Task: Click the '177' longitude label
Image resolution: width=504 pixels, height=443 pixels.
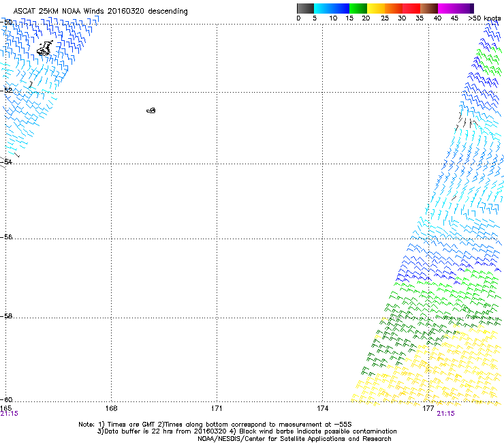Action: [x=428, y=408]
